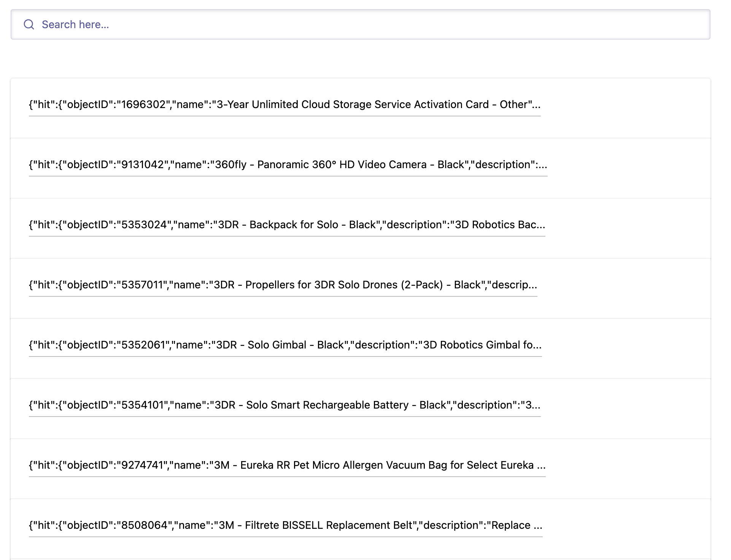Select the row with objectID 5357011
Image resolution: width=731 pixels, height=560 pixels.
pos(141,285)
